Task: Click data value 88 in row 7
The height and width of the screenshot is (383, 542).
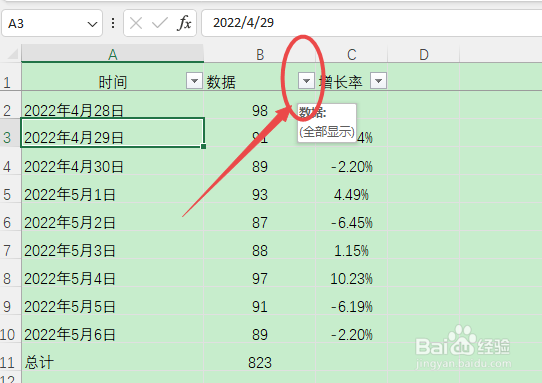Action: [x=260, y=251]
